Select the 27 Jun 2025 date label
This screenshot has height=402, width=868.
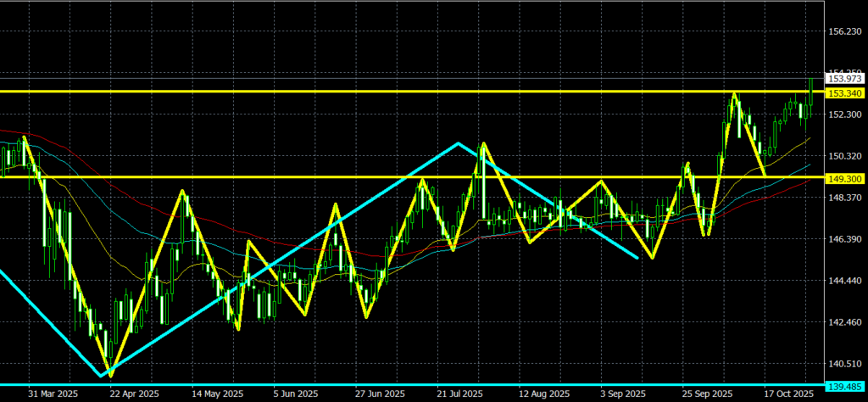pyautogui.click(x=379, y=394)
